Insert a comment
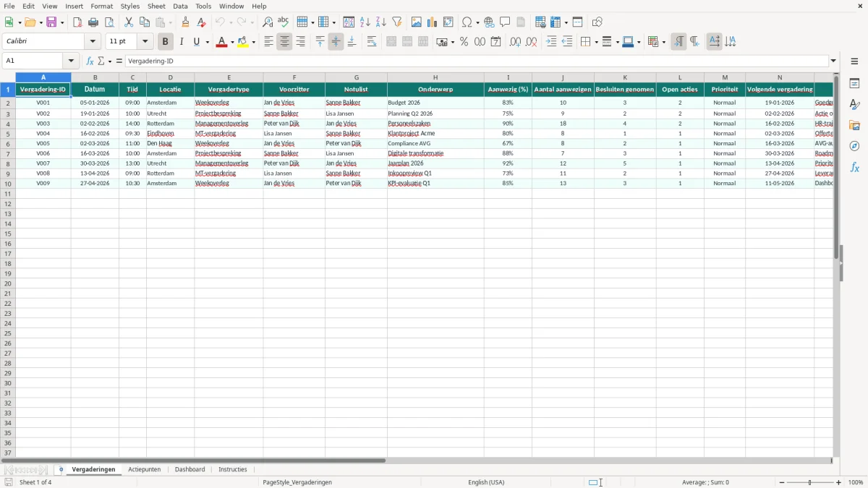This screenshot has width=868, height=488. tap(505, 22)
